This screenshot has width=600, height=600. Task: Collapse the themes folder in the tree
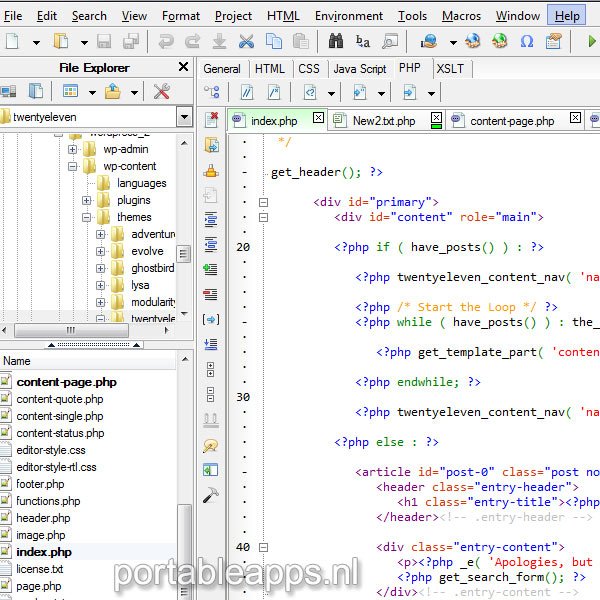(87, 217)
